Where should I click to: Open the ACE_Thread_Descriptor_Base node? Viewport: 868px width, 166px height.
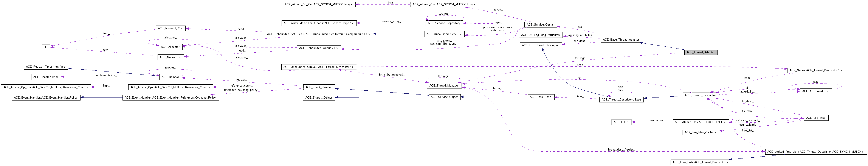[x=621, y=99]
